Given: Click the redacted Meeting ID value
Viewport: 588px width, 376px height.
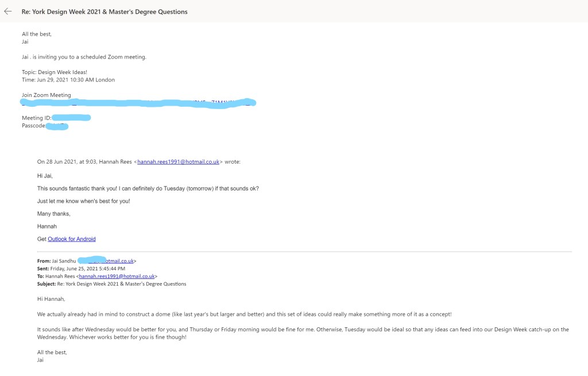Looking at the screenshot, I should pyautogui.click(x=71, y=118).
